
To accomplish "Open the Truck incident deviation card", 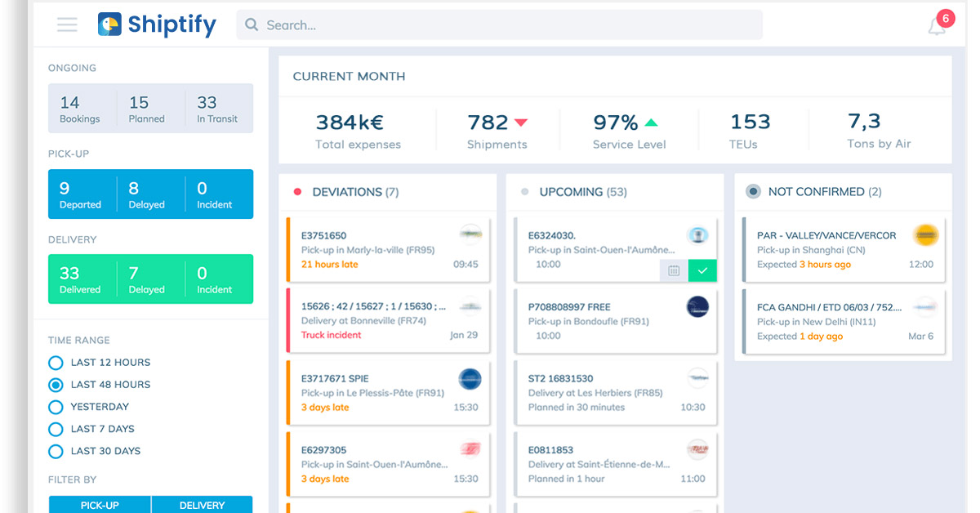I will pyautogui.click(x=390, y=321).
